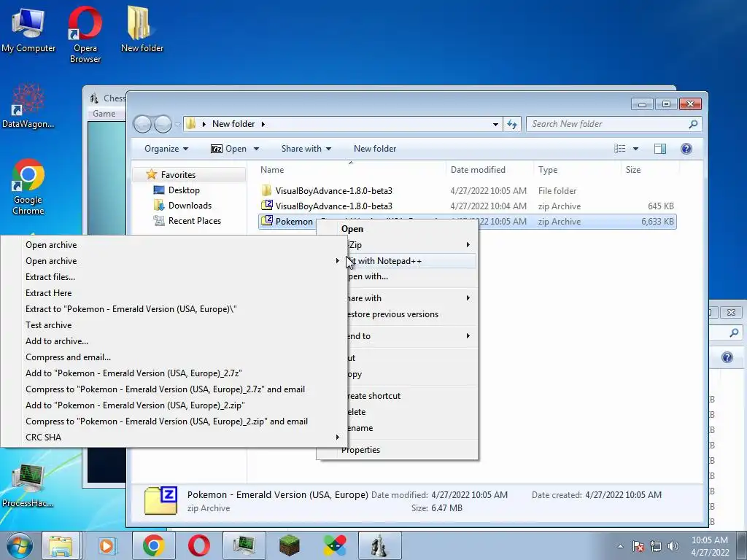Viewport: 747px width, 560px height.
Task: Sort by Name column header
Action: [x=272, y=169]
